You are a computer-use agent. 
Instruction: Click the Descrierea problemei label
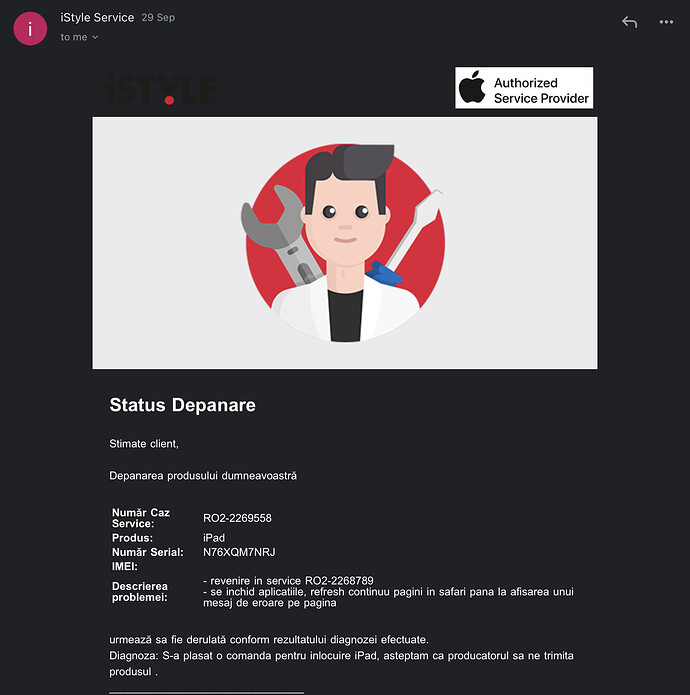pyautogui.click(x=140, y=591)
